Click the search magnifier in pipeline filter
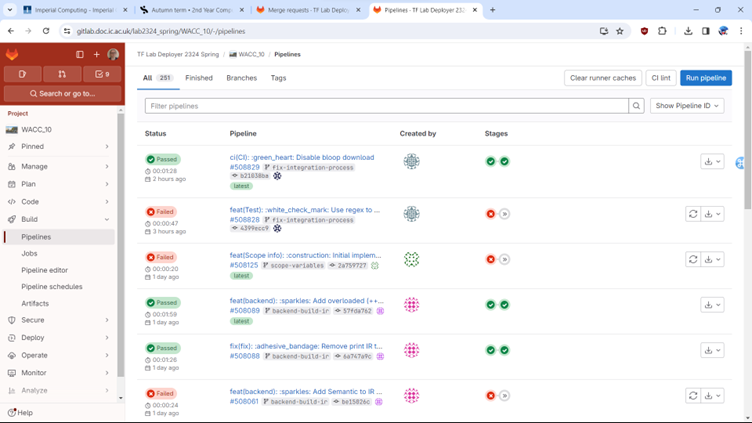Viewport: 752px width, 423px height. 636,106
